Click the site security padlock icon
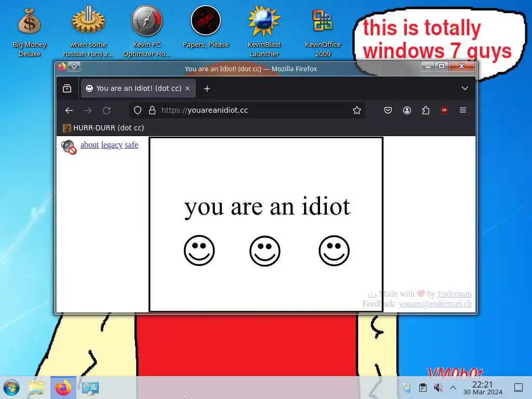 (x=152, y=110)
